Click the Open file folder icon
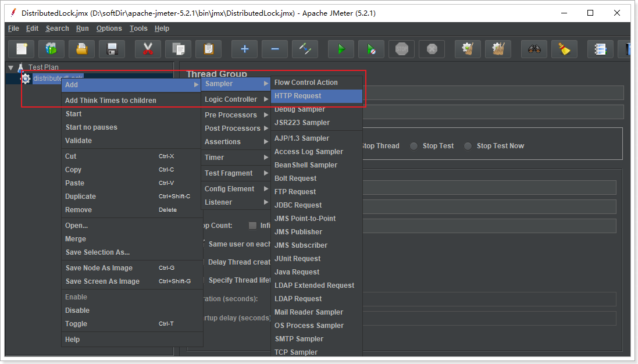The height and width of the screenshot is (364, 638). (x=82, y=49)
